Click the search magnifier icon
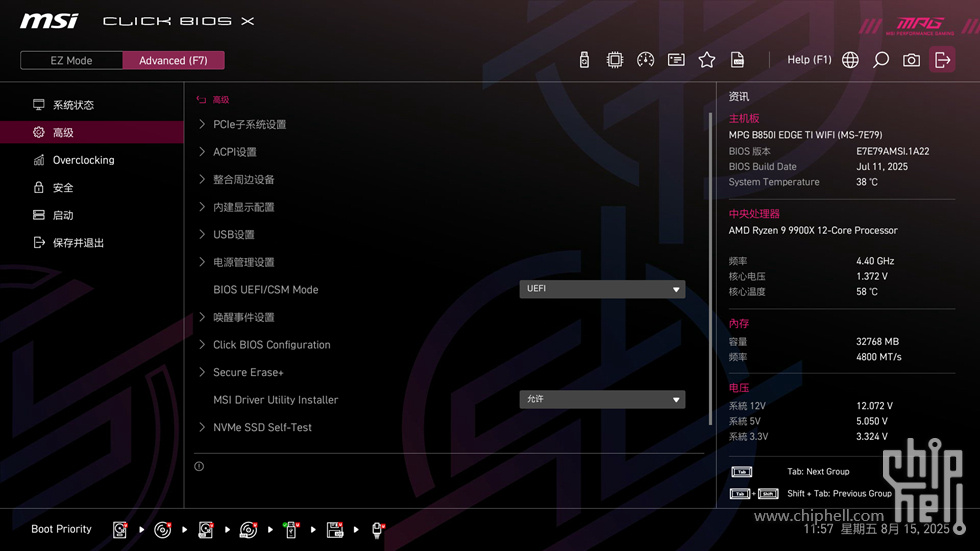The height and width of the screenshot is (551, 980). (x=881, y=60)
